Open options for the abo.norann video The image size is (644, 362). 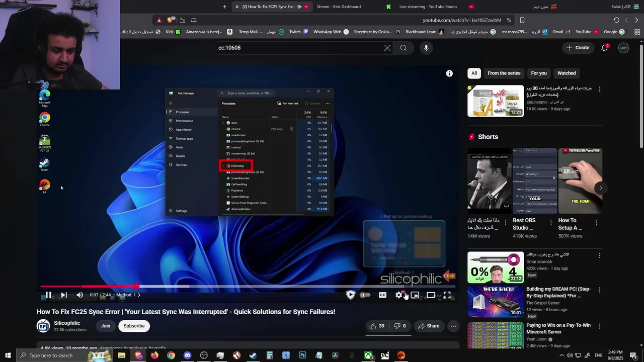599,89
